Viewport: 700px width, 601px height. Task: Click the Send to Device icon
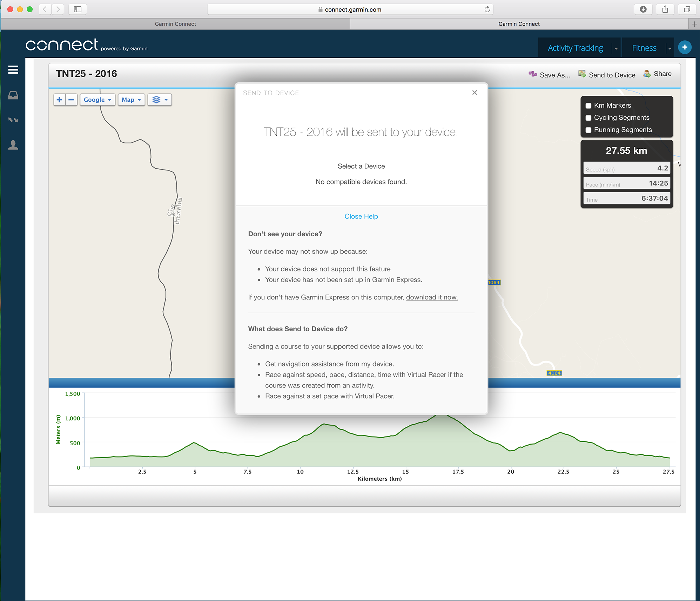tap(581, 74)
